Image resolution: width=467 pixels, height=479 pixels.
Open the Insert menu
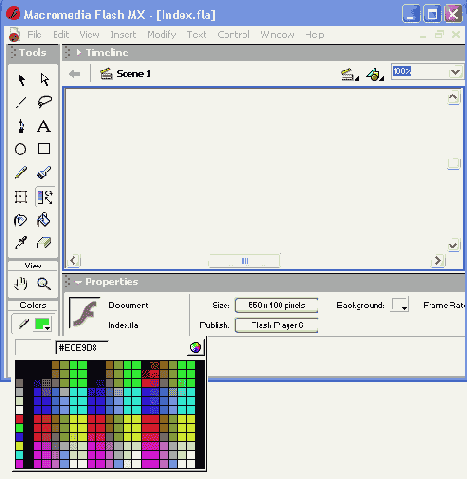(123, 35)
